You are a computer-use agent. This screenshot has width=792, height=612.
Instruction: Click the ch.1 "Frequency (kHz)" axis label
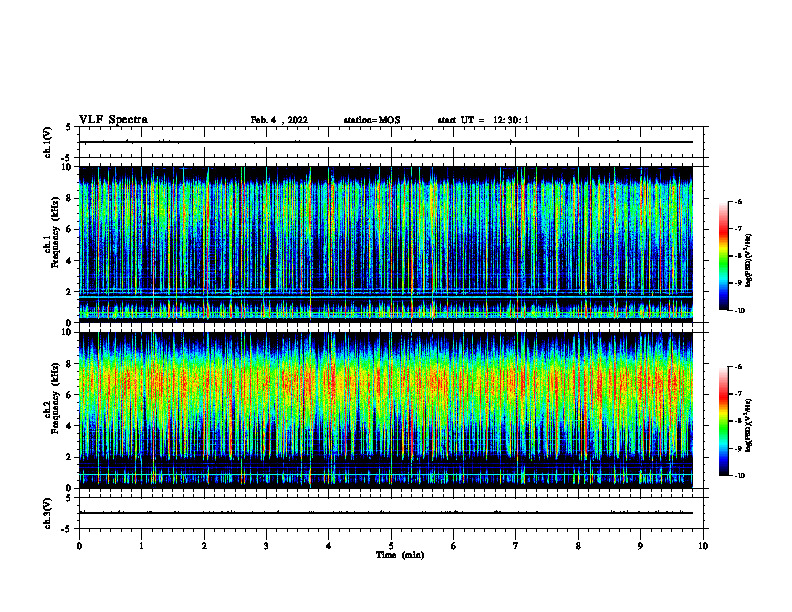(55, 232)
